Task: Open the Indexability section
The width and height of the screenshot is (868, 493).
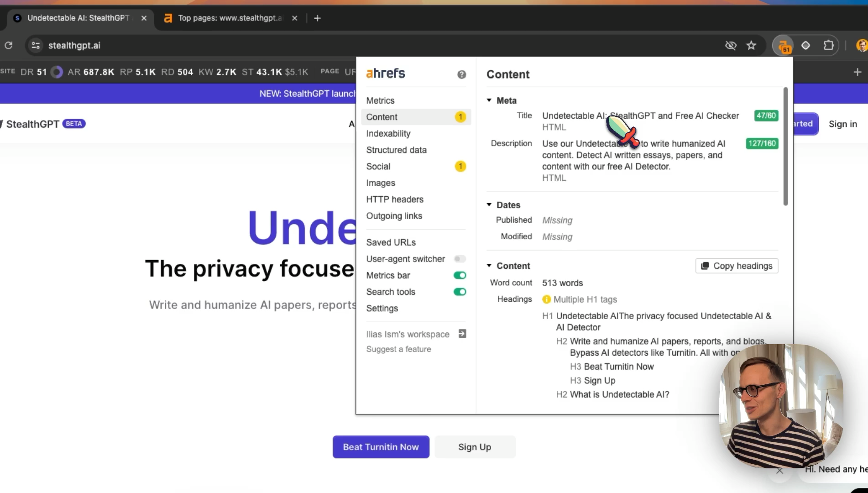Action: [x=388, y=133]
